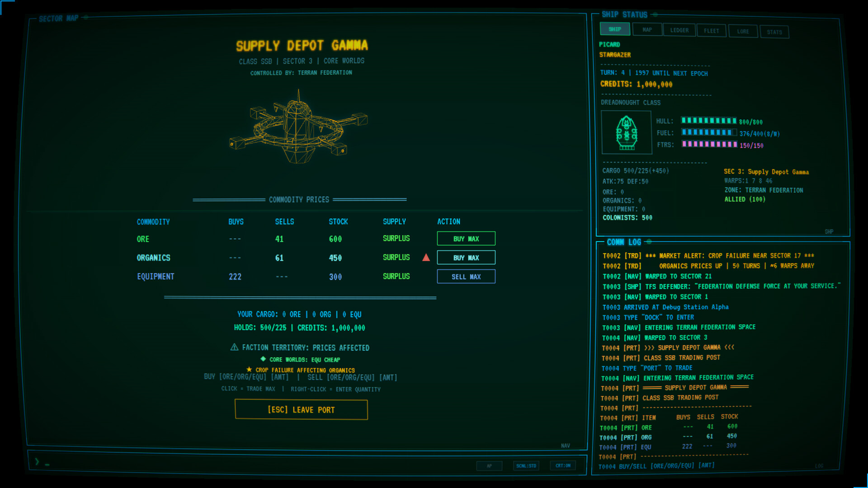Click the Ship Status header dot

(x=655, y=14)
